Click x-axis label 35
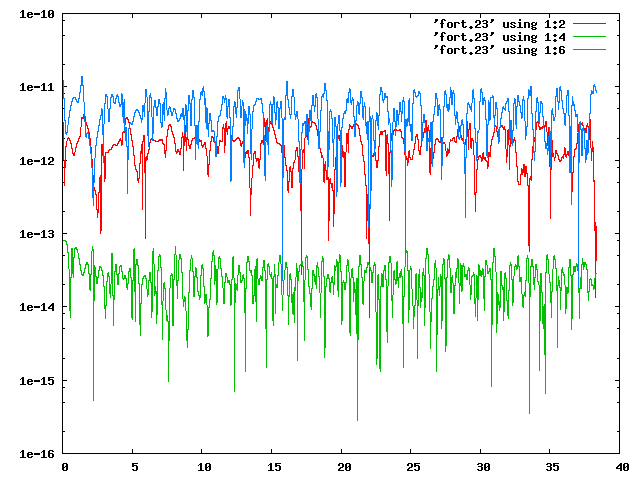The height and width of the screenshot is (480, 640). 553,467
